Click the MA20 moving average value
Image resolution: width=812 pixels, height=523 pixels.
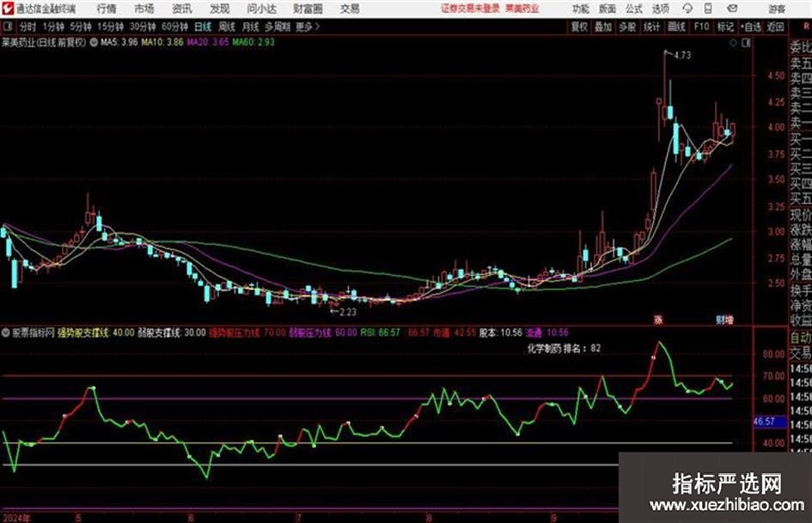(x=208, y=42)
